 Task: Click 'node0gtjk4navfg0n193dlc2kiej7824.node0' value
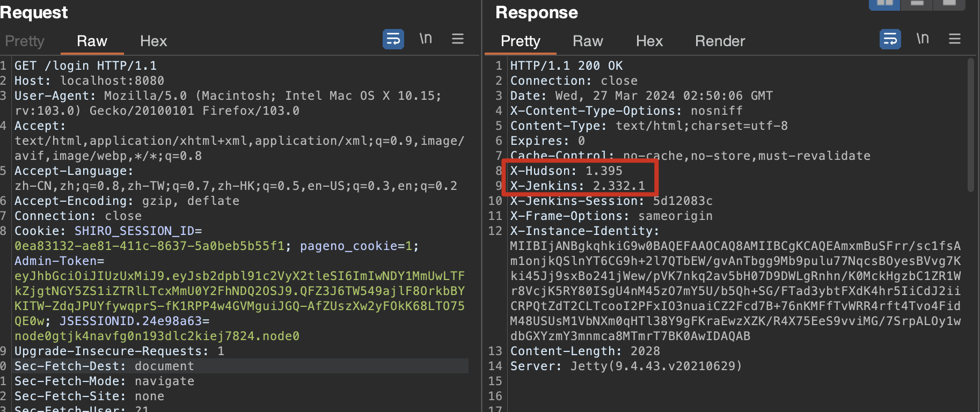(x=157, y=336)
